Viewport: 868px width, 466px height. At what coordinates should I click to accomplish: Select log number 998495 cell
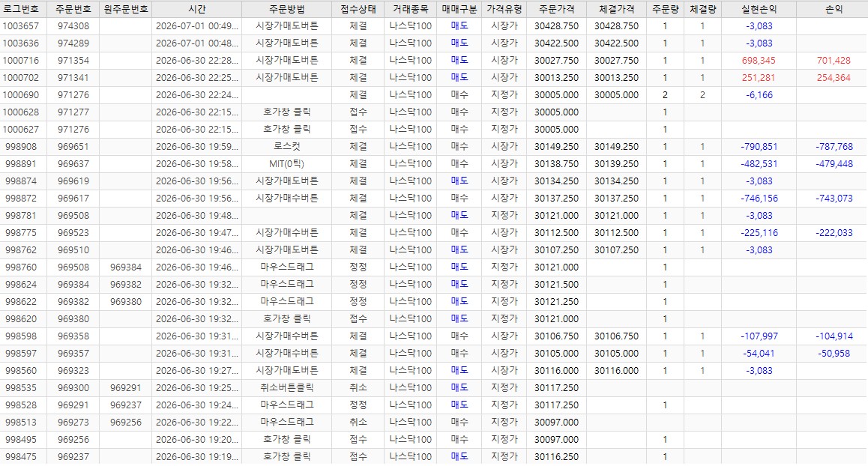(21, 440)
